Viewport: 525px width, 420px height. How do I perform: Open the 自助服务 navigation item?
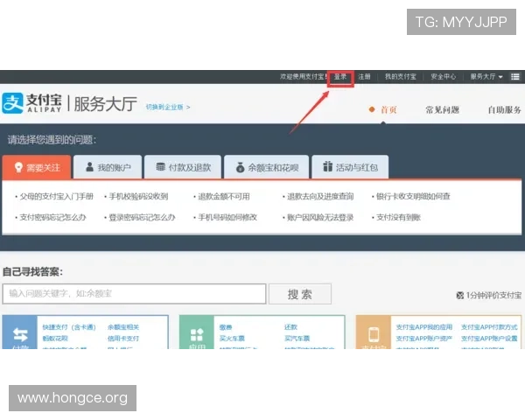click(x=505, y=110)
